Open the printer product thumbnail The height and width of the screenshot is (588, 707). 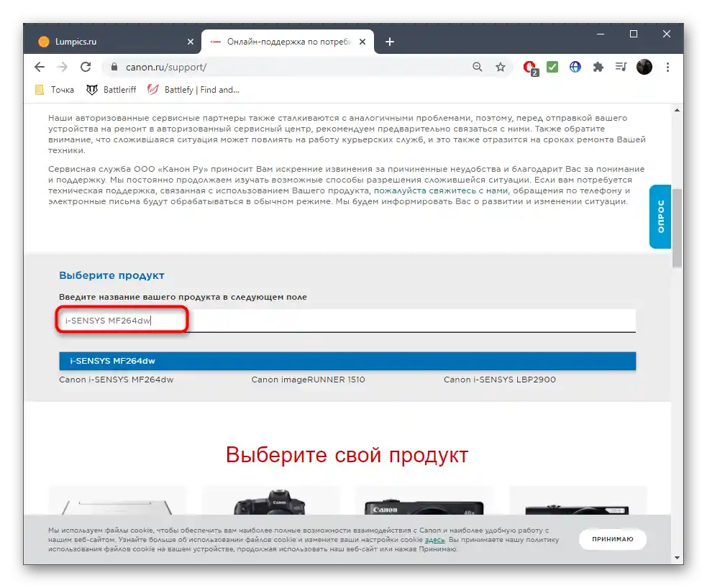pyautogui.click(x=117, y=501)
